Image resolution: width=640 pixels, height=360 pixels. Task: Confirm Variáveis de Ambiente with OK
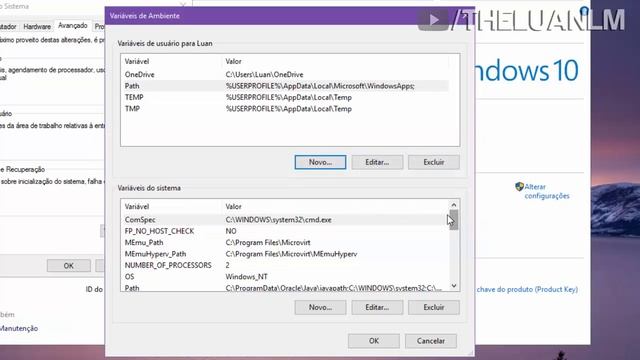tap(374, 341)
